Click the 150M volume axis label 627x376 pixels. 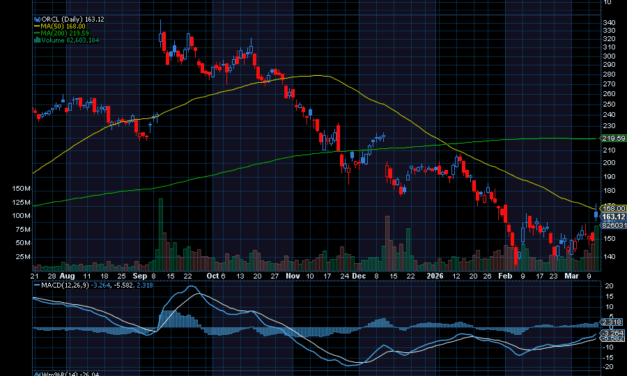(21, 188)
